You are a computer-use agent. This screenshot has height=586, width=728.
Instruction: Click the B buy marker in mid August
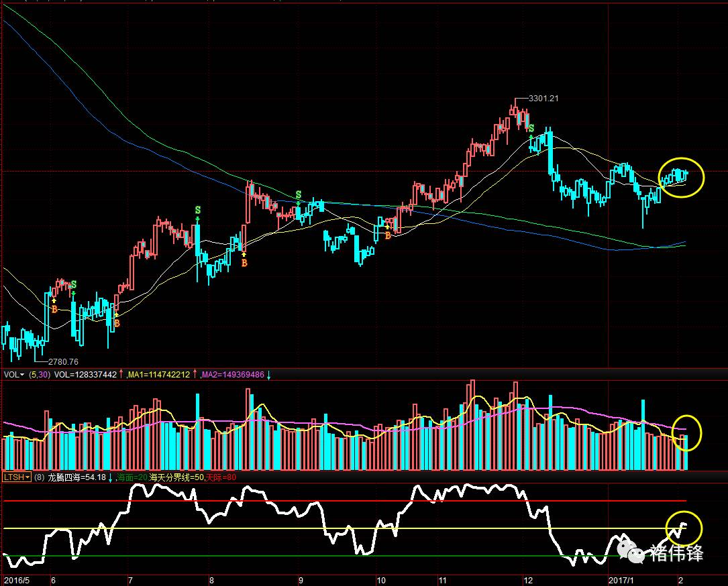click(x=244, y=263)
